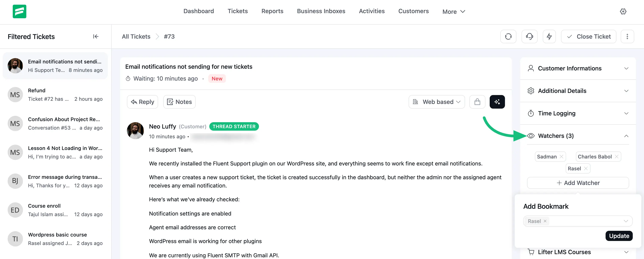Screen dimensions: 644x259
Task: Open the three-dot ticket options menu
Action: [627, 36]
